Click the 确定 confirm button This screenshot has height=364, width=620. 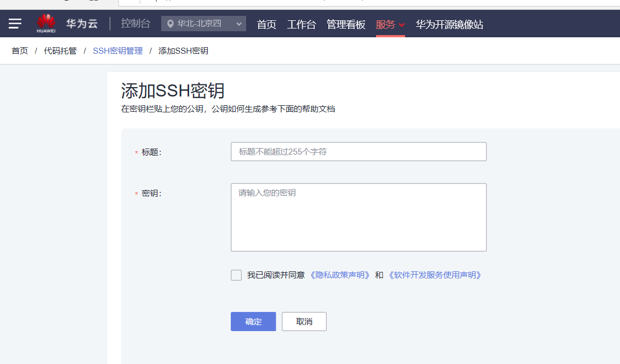click(253, 321)
